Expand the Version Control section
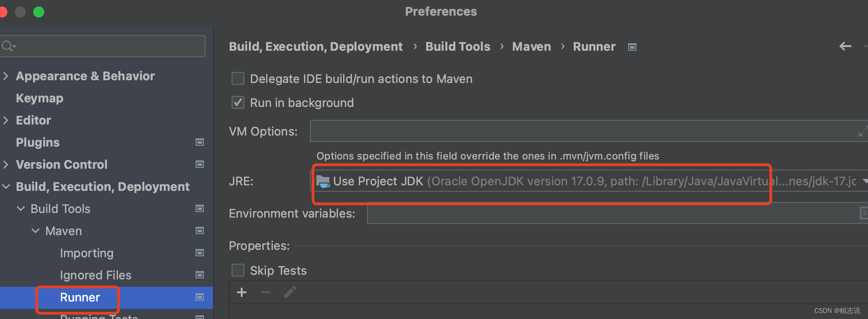868x319 pixels. [x=6, y=164]
